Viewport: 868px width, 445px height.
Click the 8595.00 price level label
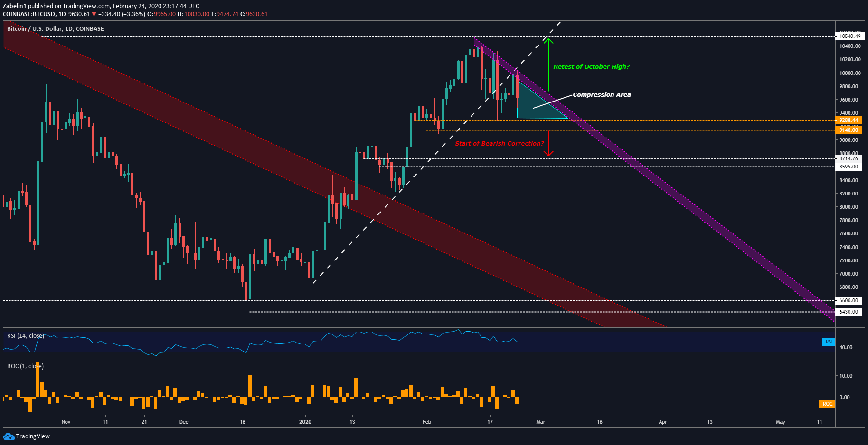point(849,167)
